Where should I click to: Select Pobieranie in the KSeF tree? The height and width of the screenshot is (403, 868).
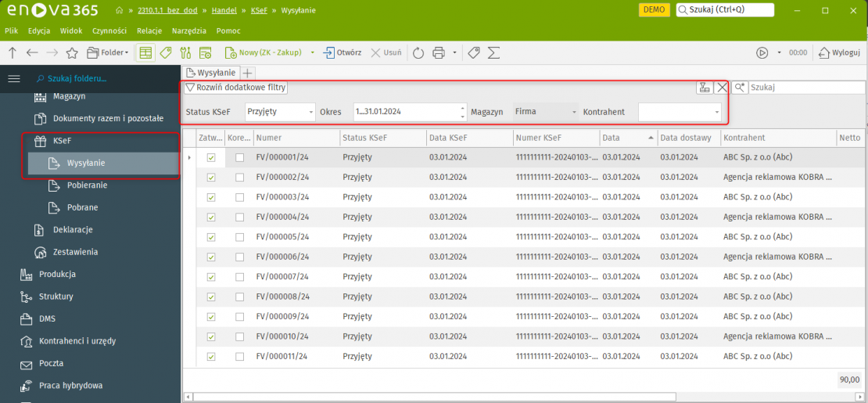click(x=87, y=185)
